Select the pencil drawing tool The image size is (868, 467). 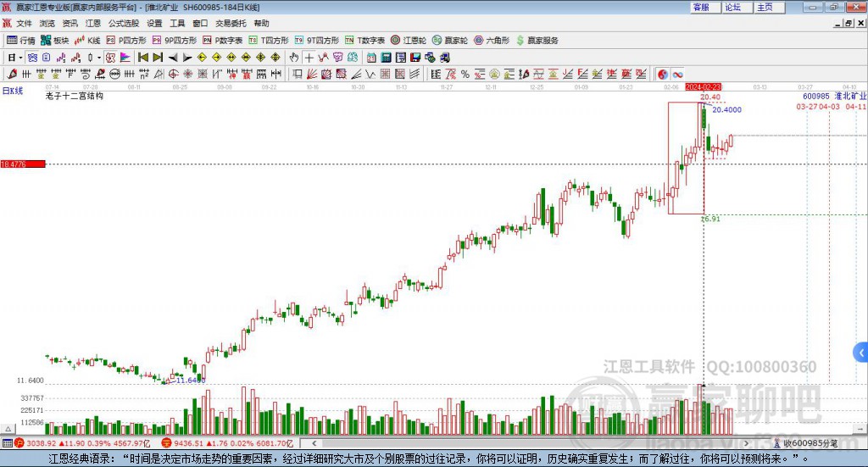[x=12, y=74]
